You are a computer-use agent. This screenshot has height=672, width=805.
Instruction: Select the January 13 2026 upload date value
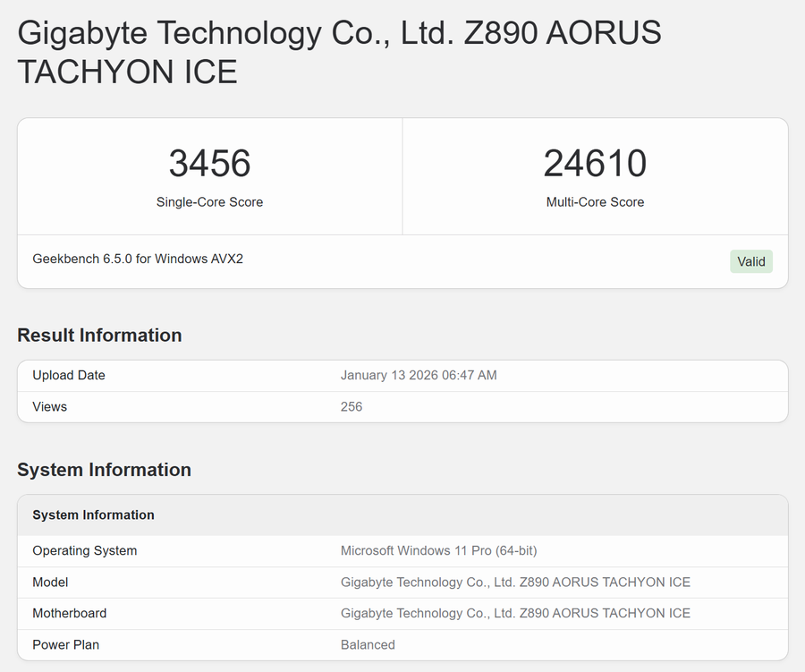[x=419, y=375]
